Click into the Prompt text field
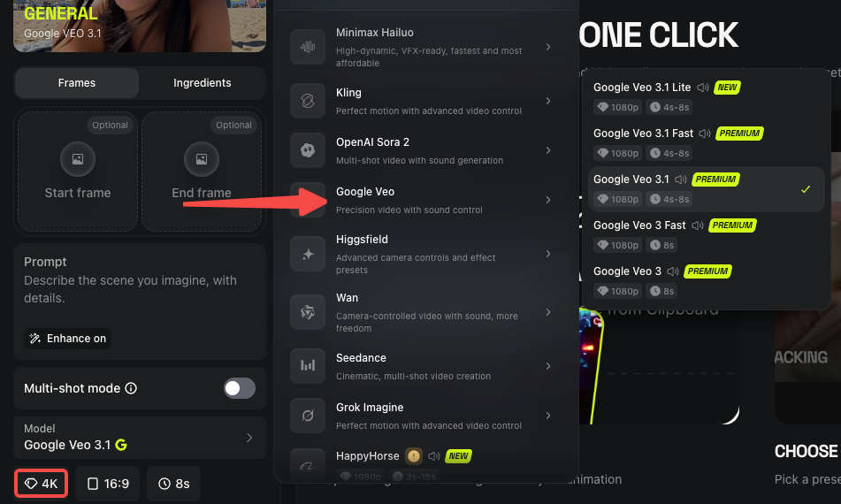This screenshot has height=504, width=841. (x=140, y=289)
